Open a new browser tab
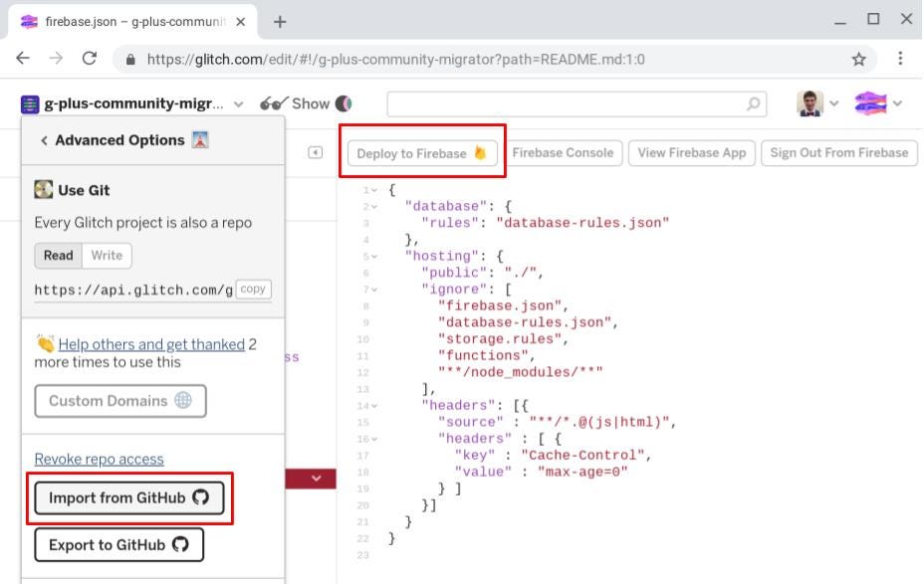 click(280, 22)
